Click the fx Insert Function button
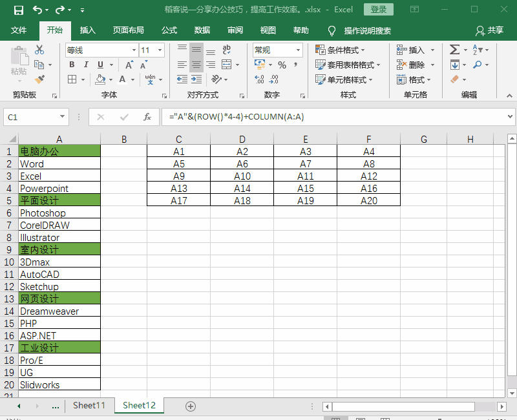Image resolution: width=517 pixels, height=420 pixels. pyautogui.click(x=147, y=117)
